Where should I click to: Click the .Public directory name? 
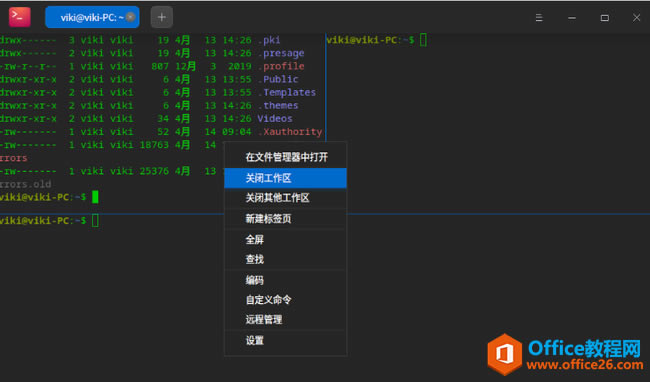click(x=278, y=79)
